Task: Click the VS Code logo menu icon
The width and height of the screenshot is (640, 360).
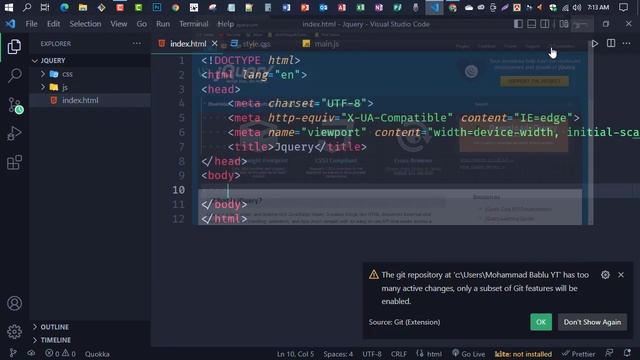Action: coord(11,24)
